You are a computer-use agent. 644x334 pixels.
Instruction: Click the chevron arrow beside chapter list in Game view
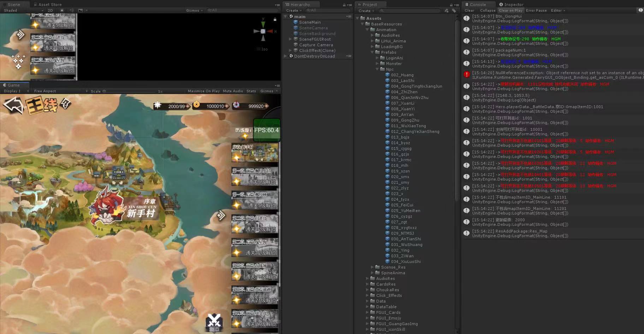coord(221,215)
